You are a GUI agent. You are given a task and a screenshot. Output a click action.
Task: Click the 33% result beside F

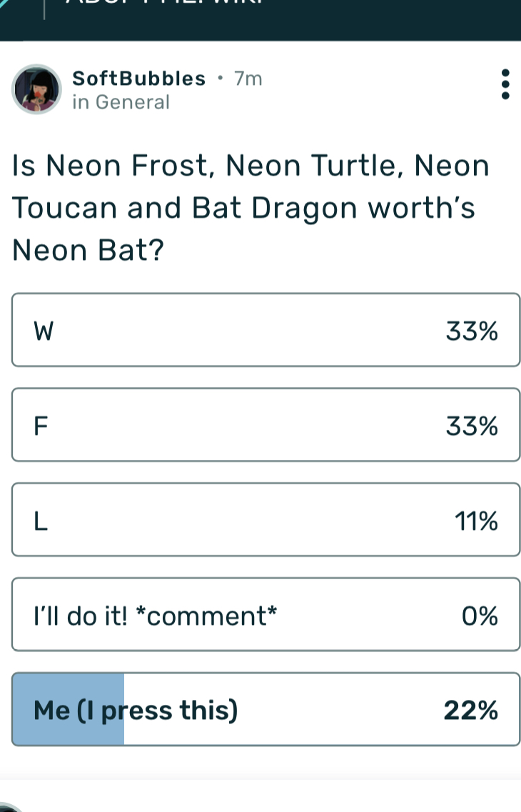point(472,426)
